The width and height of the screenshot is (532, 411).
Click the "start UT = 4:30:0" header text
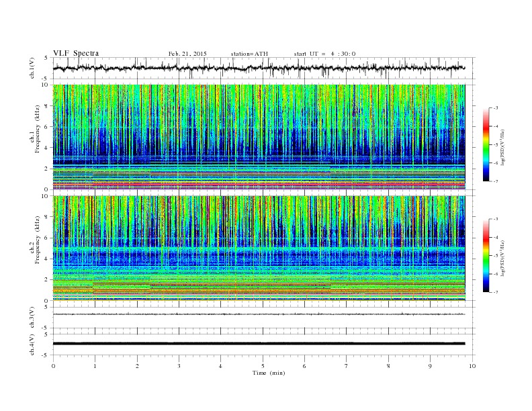324,54
